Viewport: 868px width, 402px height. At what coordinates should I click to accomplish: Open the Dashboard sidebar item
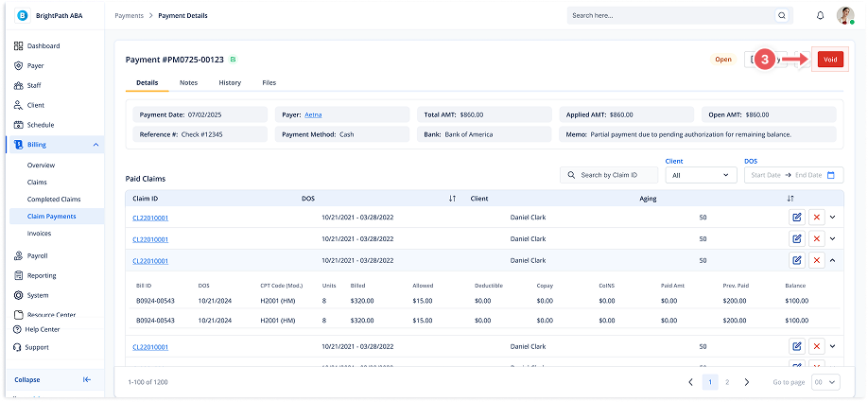[x=43, y=46]
